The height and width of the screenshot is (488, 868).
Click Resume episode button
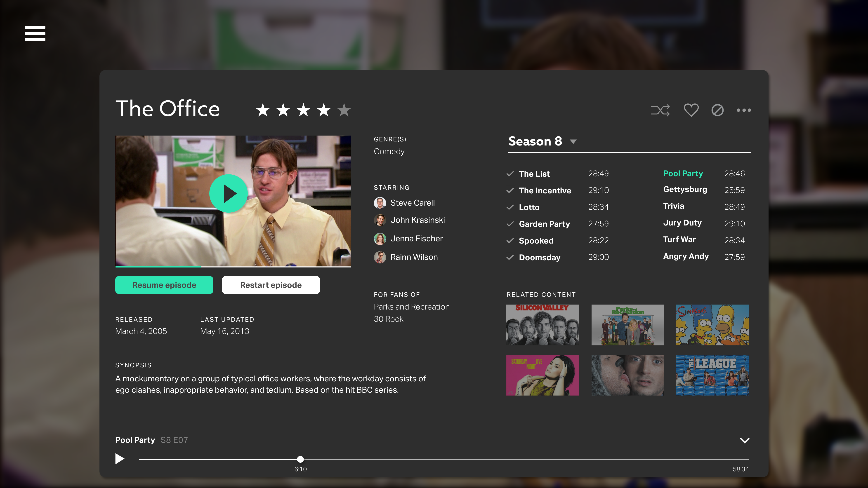tap(164, 285)
